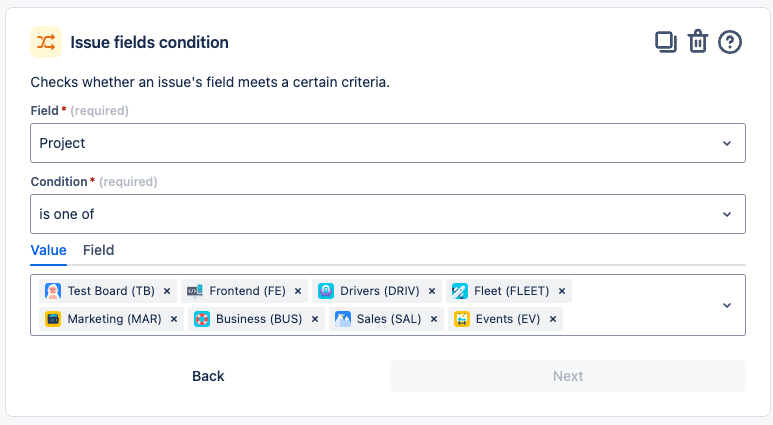
Task: Click empty space in the project values input
Action: click(x=640, y=319)
